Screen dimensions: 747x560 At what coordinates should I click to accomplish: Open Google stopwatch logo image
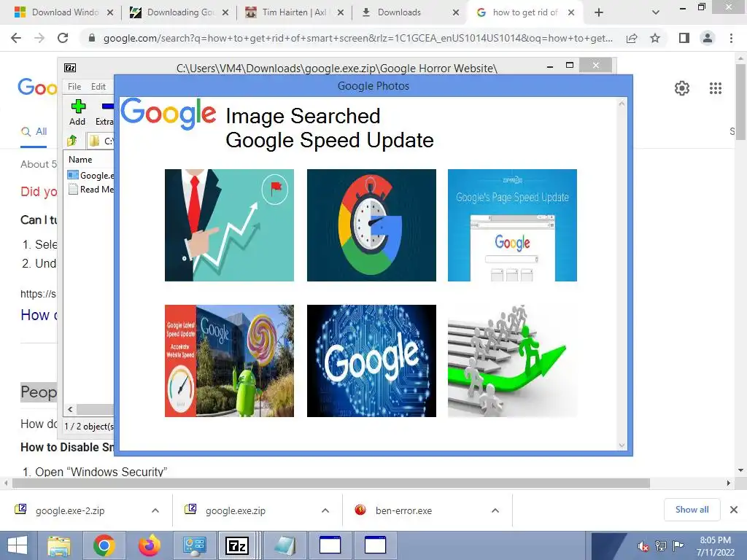coord(371,225)
